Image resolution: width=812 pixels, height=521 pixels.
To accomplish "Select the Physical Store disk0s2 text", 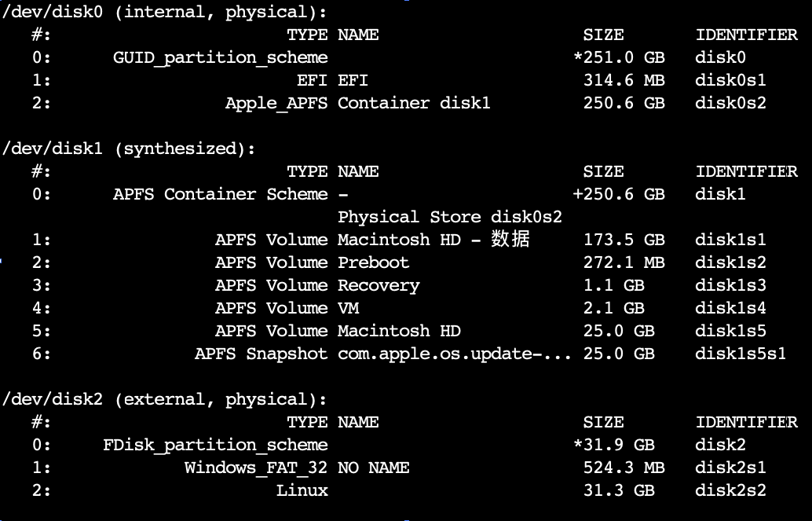I will point(449,217).
